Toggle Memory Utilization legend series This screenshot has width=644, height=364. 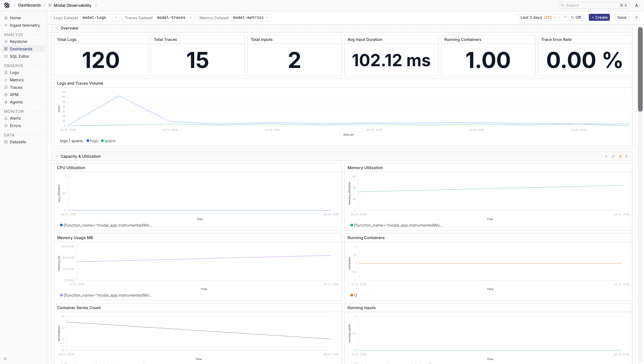tap(396, 225)
